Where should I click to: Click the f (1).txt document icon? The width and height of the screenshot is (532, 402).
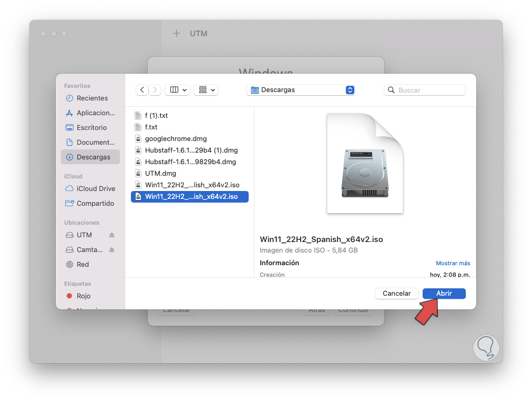(x=138, y=115)
